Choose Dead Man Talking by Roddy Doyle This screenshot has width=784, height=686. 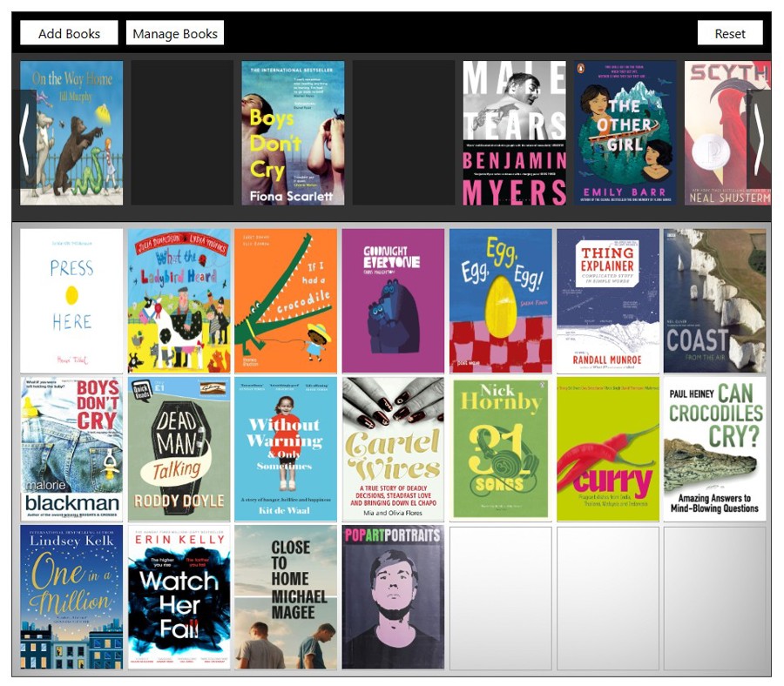pos(179,449)
